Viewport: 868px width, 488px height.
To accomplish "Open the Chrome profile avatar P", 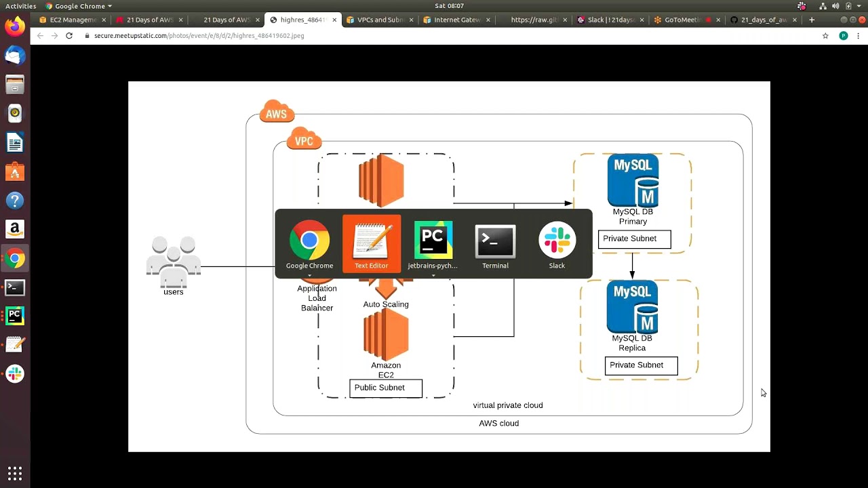I will pos(844,35).
